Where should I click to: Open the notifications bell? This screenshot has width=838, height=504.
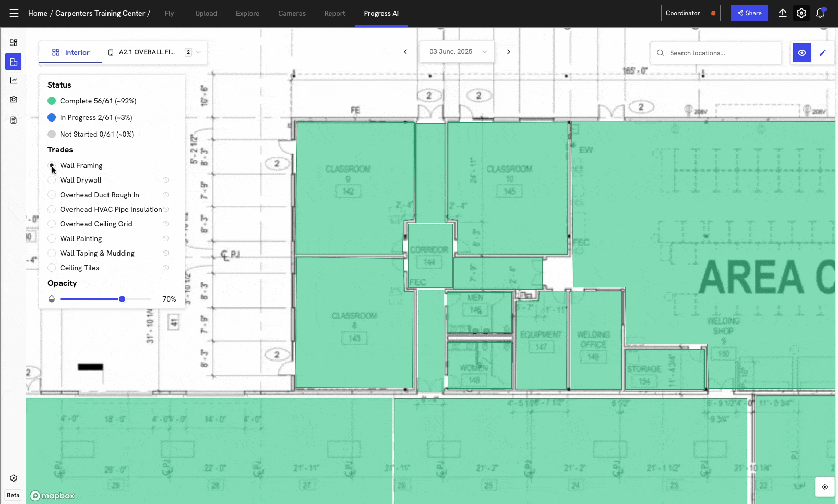tap(820, 13)
